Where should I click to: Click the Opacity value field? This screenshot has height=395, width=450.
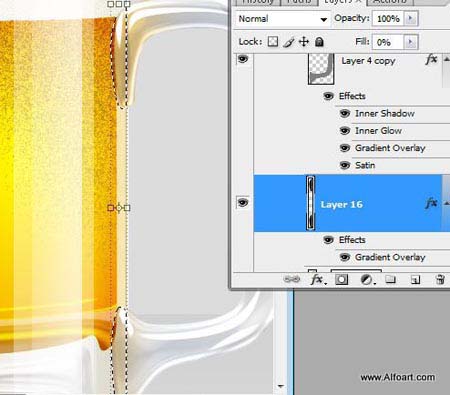click(388, 18)
